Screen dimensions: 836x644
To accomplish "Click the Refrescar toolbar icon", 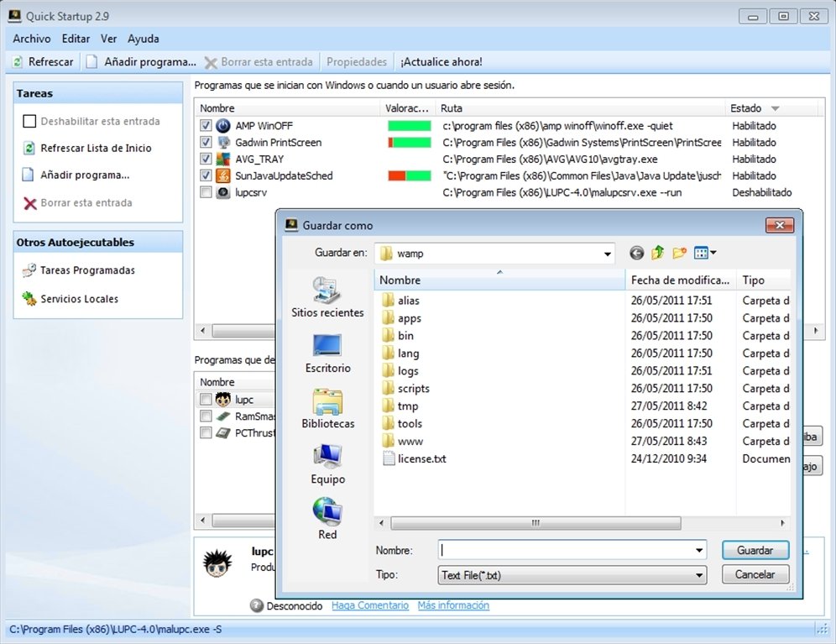I will point(18,62).
